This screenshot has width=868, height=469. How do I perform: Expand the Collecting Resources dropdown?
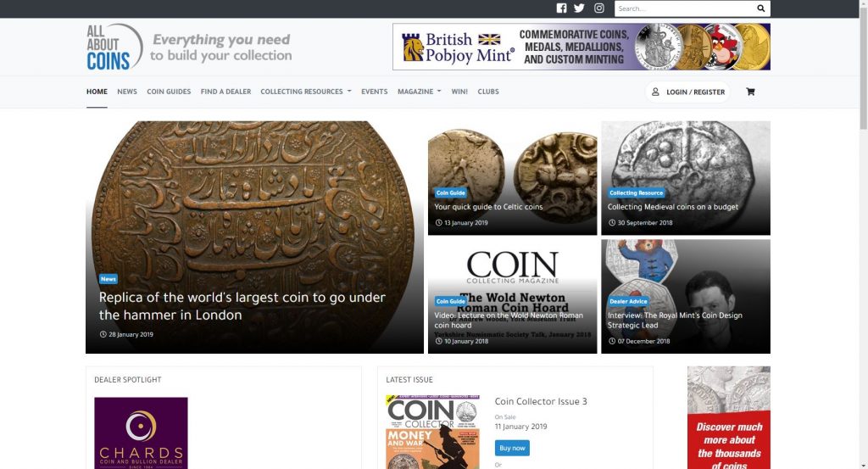[x=305, y=92]
